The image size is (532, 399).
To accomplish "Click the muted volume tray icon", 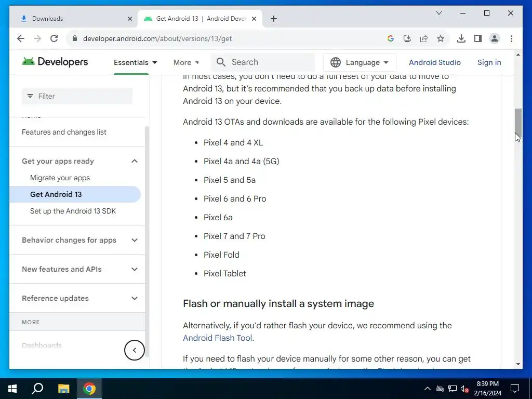I will point(465,389).
